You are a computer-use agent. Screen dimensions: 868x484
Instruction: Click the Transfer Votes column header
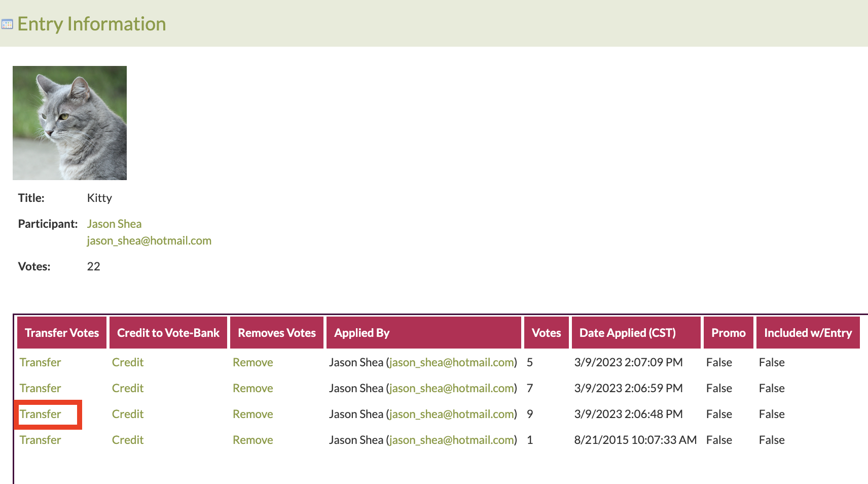point(62,333)
